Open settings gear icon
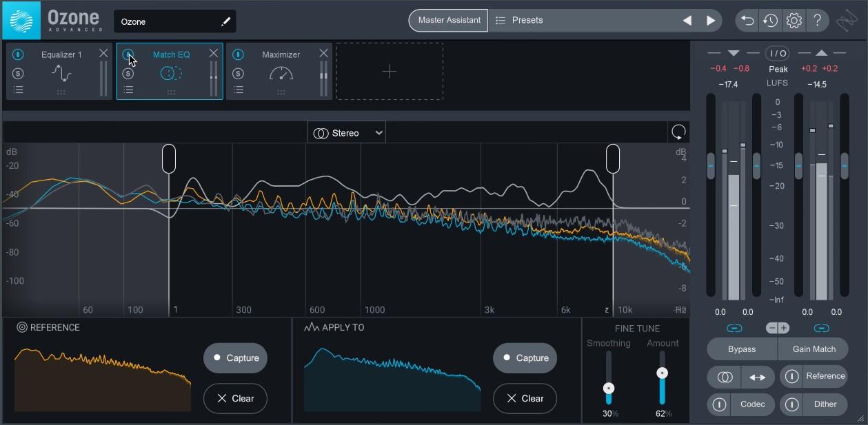The image size is (868, 425). 794,21
